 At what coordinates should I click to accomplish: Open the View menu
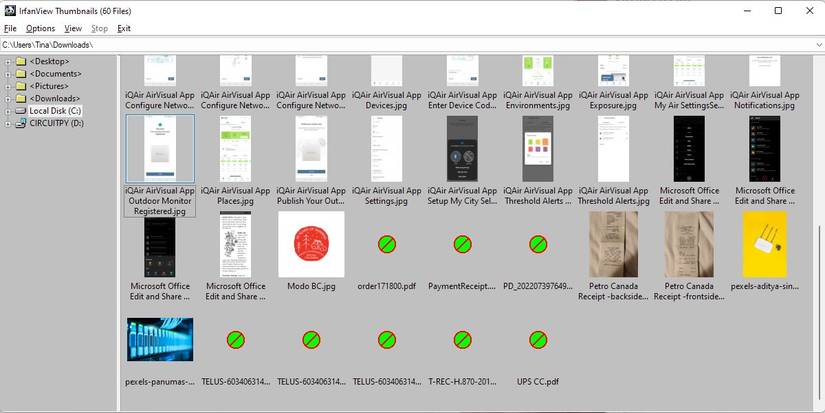(x=73, y=28)
